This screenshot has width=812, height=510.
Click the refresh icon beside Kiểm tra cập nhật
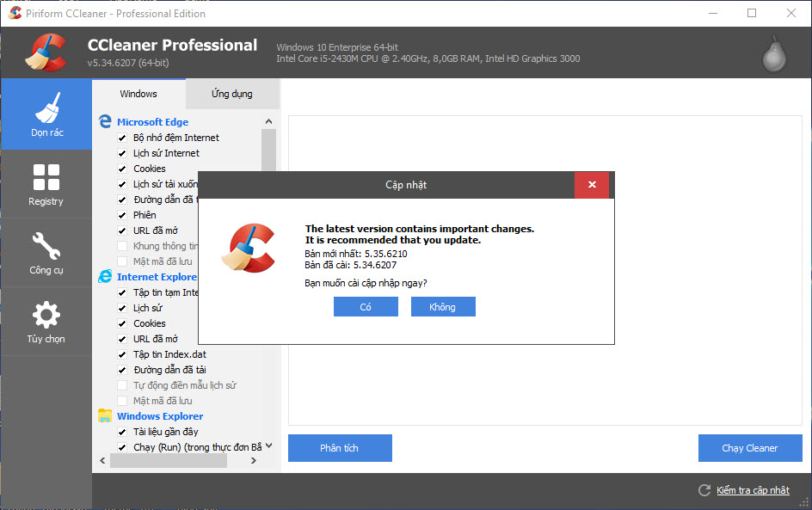704,490
